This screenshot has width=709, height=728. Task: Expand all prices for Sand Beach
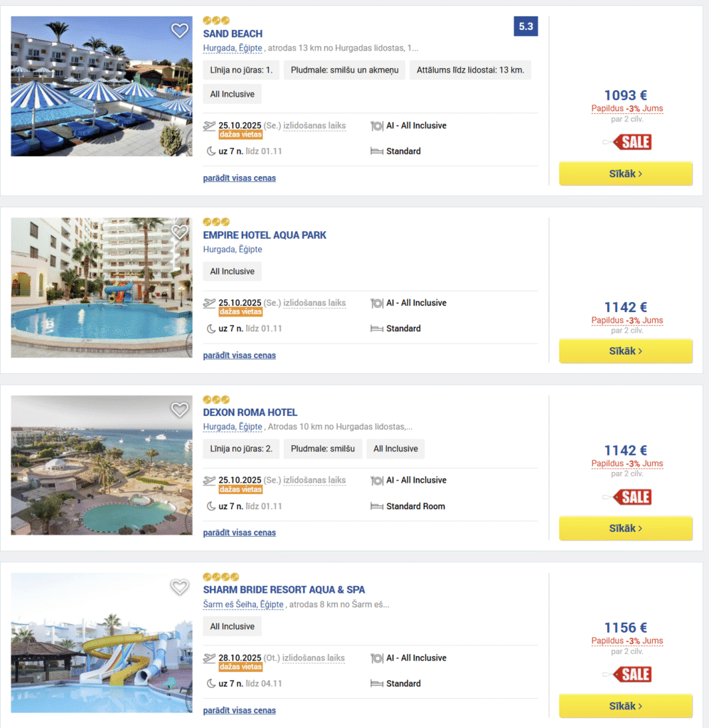[239, 178]
